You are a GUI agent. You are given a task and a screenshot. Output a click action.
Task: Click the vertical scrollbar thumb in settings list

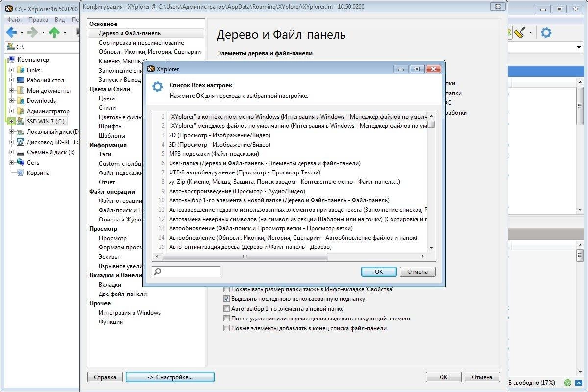pos(431,123)
